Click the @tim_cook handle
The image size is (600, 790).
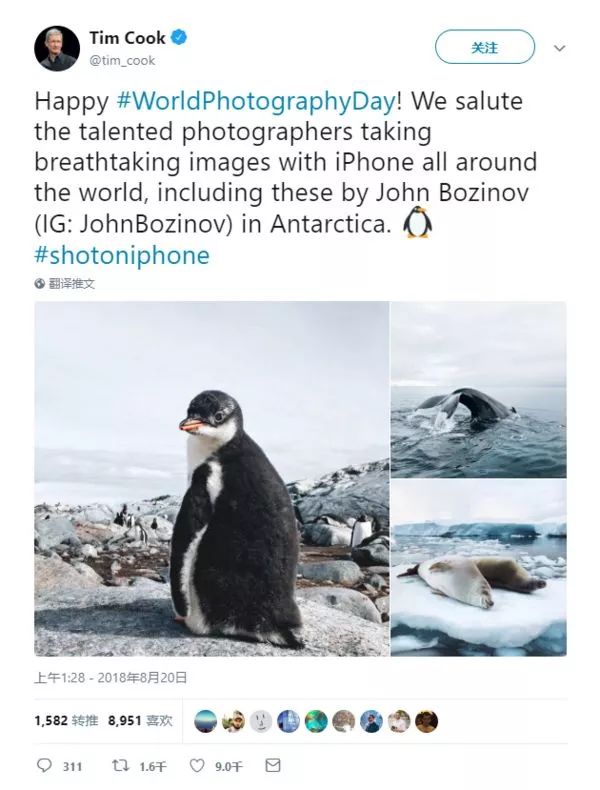[x=124, y=60]
